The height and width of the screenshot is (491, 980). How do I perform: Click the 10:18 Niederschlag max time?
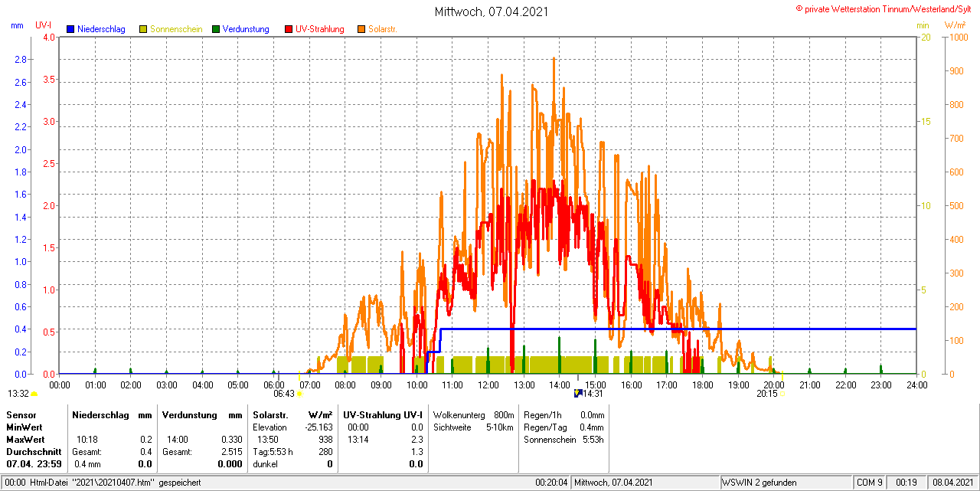click(x=87, y=440)
